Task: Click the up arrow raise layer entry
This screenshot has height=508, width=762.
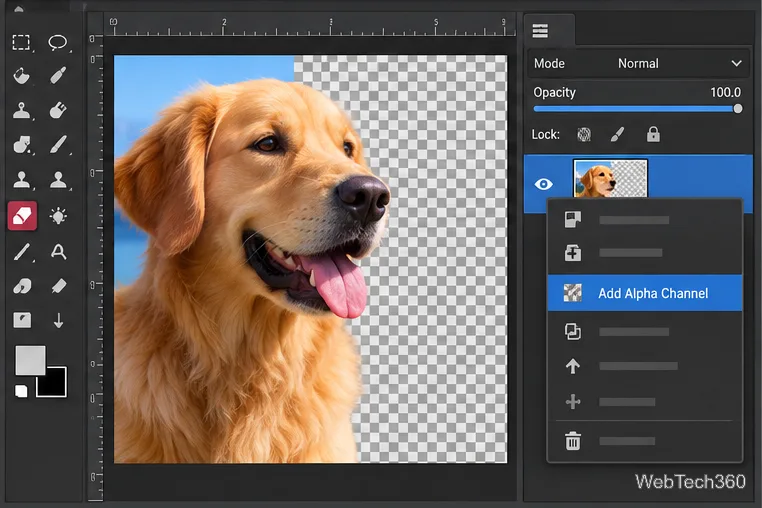Action: [x=645, y=366]
